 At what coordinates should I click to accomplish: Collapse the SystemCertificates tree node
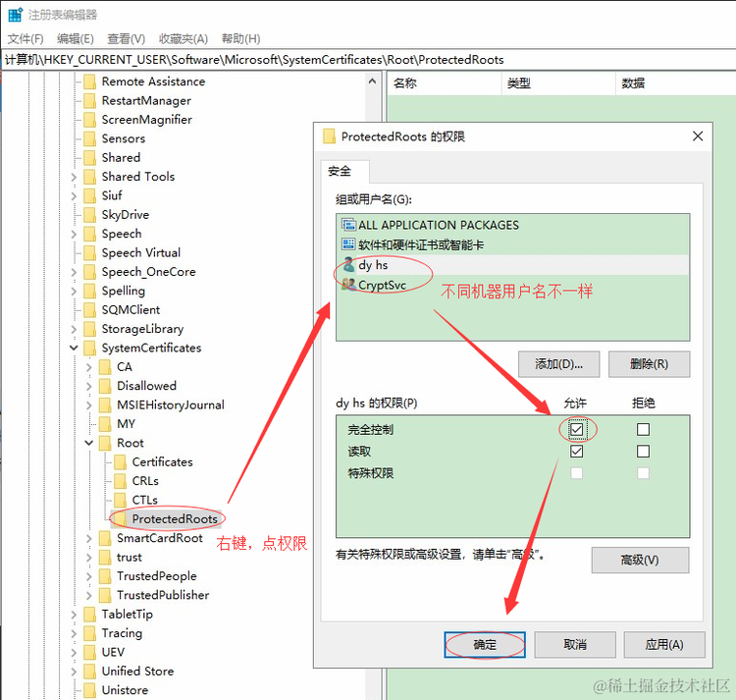(x=74, y=348)
